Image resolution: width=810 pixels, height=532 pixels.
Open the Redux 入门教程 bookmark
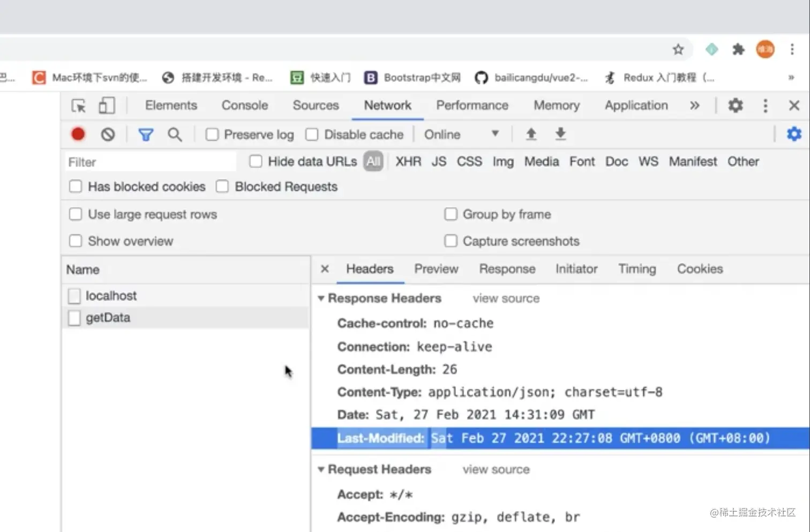[x=659, y=78]
